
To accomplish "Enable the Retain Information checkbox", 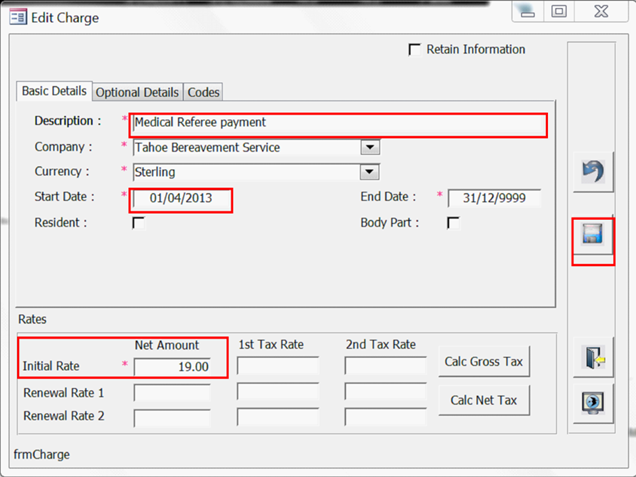I will [x=415, y=50].
